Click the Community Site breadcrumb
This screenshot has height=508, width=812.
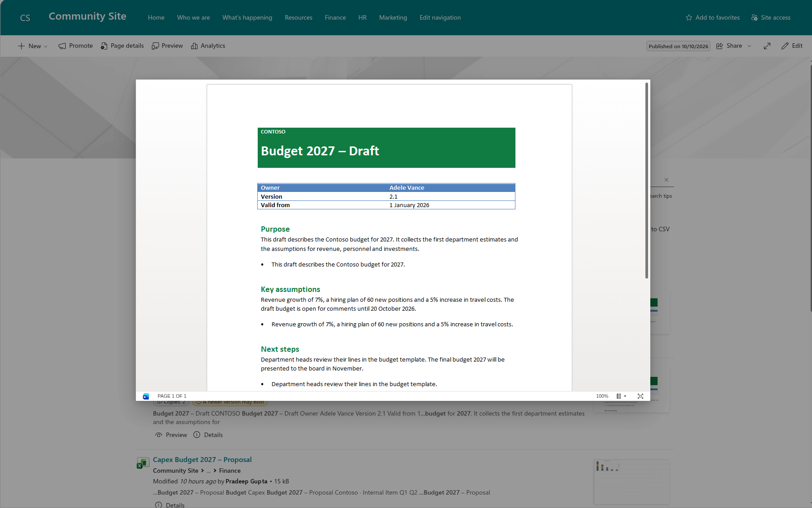(x=176, y=471)
